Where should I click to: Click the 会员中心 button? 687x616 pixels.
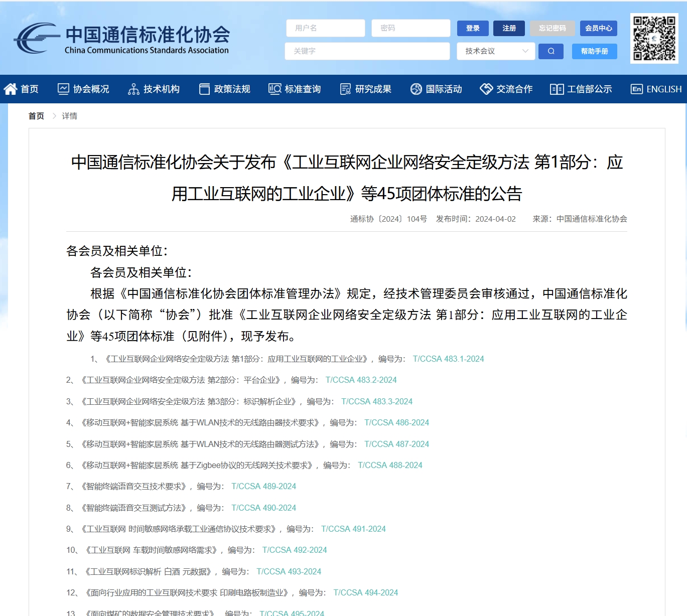click(598, 28)
